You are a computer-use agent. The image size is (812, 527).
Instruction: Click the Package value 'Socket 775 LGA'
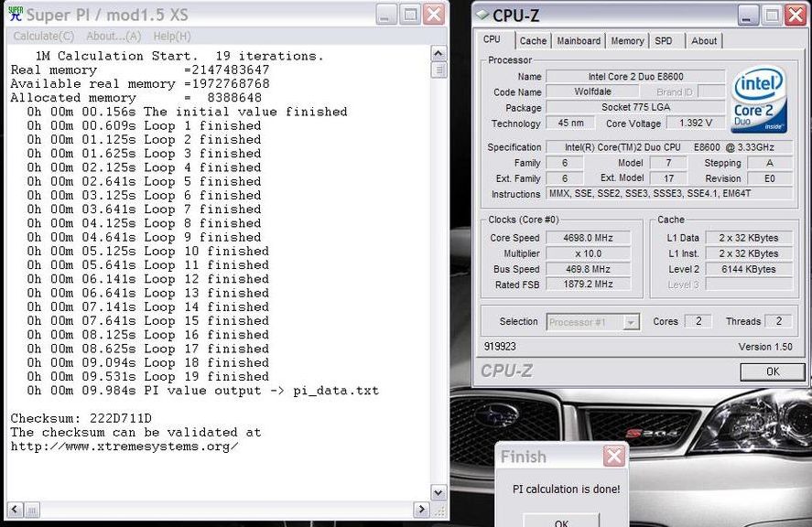pos(635,107)
